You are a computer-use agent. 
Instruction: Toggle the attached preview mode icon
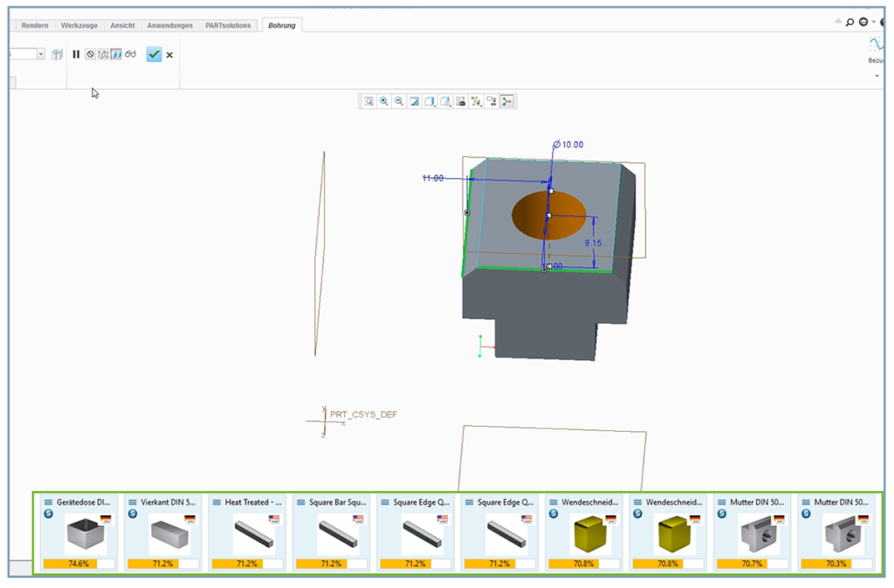tap(116, 54)
